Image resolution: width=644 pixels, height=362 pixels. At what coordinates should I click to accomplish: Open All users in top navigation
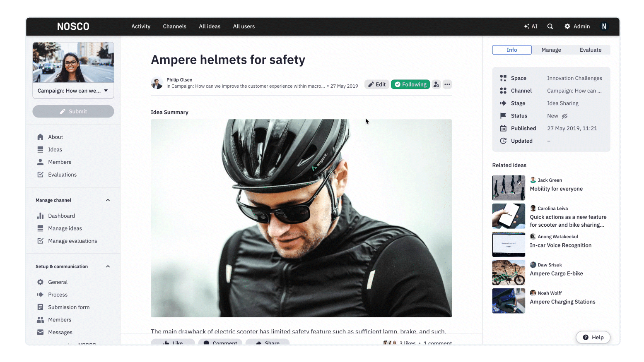click(x=244, y=26)
